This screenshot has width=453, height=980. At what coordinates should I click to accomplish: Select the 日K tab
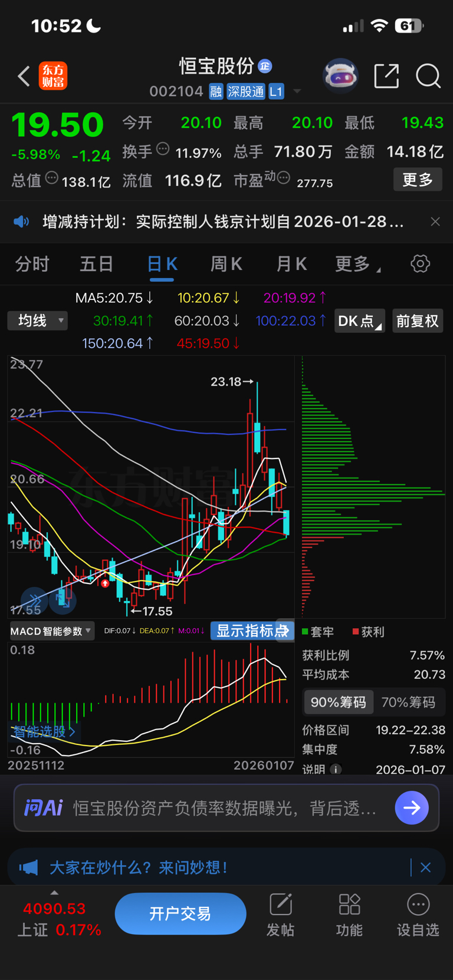(x=162, y=264)
